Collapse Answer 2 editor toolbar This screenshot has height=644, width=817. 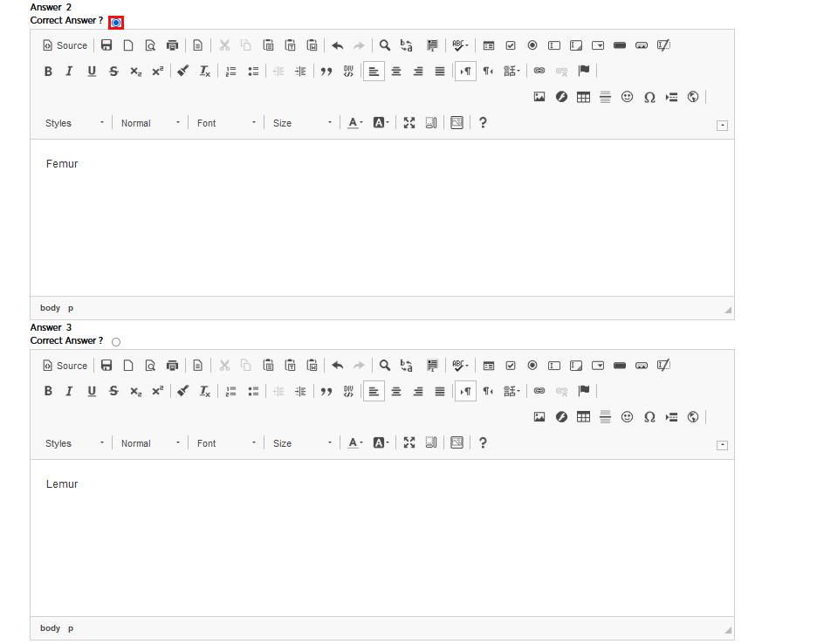click(722, 125)
